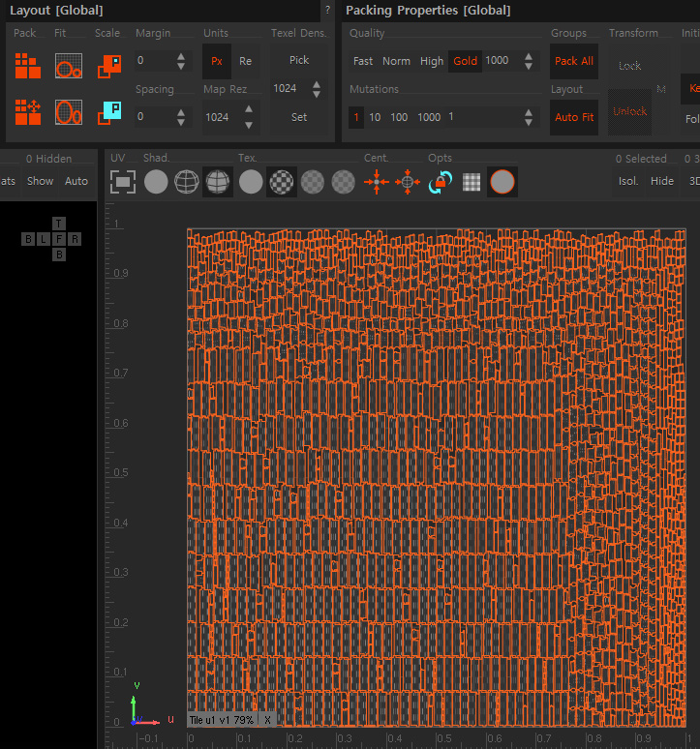
Task: Adjust Mutations value stepper arrows
Action: (528, 117)
